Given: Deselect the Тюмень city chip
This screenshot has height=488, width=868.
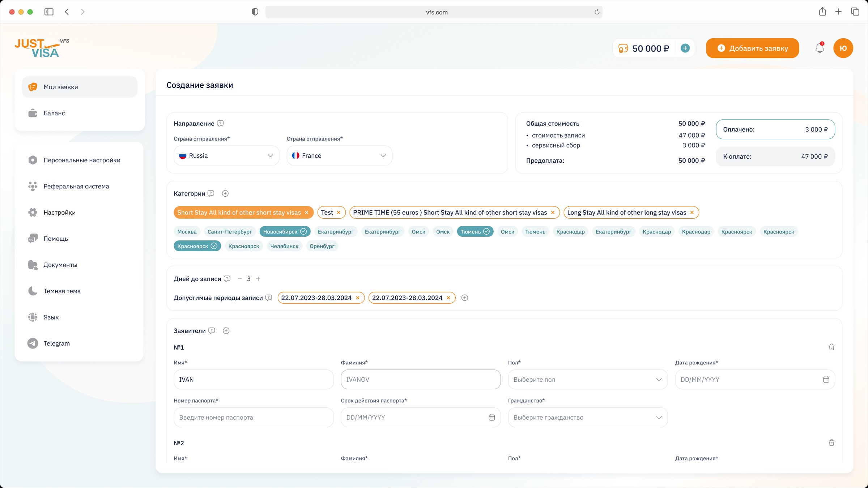Looking at the screenshot, I should pyautogui.click(x=475, y=232).
